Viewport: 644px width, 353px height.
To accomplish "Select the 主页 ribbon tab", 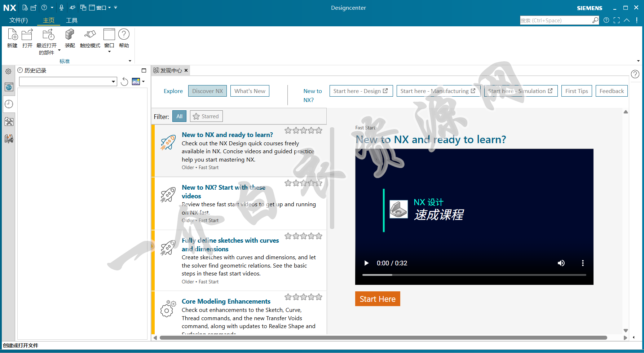I will click(49, 20).
